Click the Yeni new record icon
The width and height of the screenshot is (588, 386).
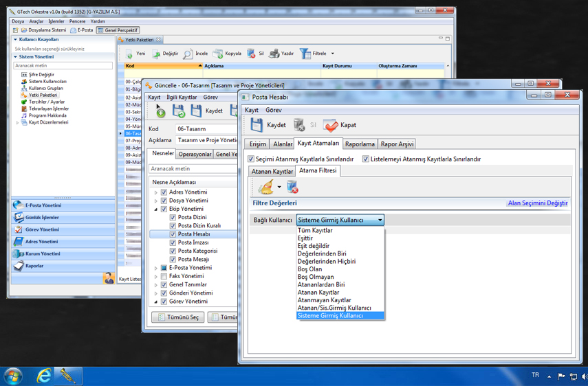click(x=129, y=54)
